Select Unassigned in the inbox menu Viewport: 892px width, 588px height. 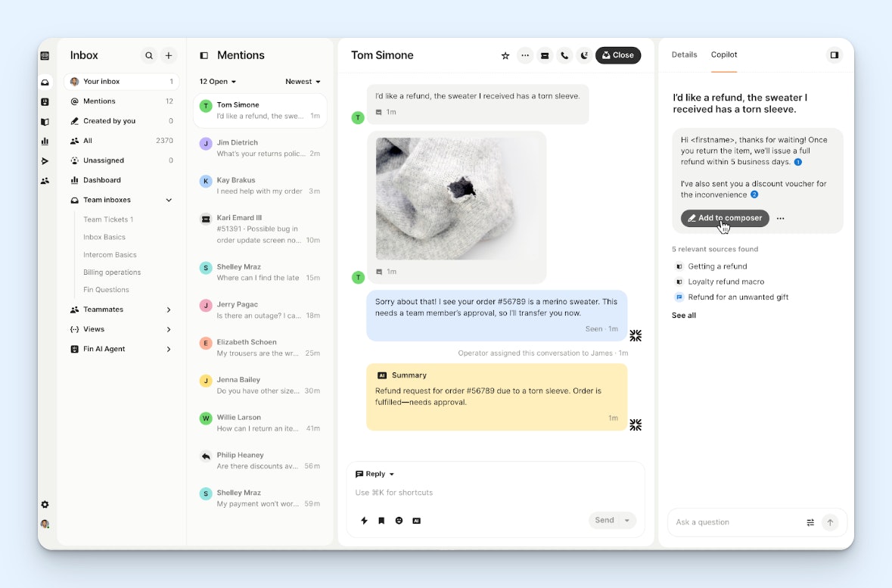104,160
